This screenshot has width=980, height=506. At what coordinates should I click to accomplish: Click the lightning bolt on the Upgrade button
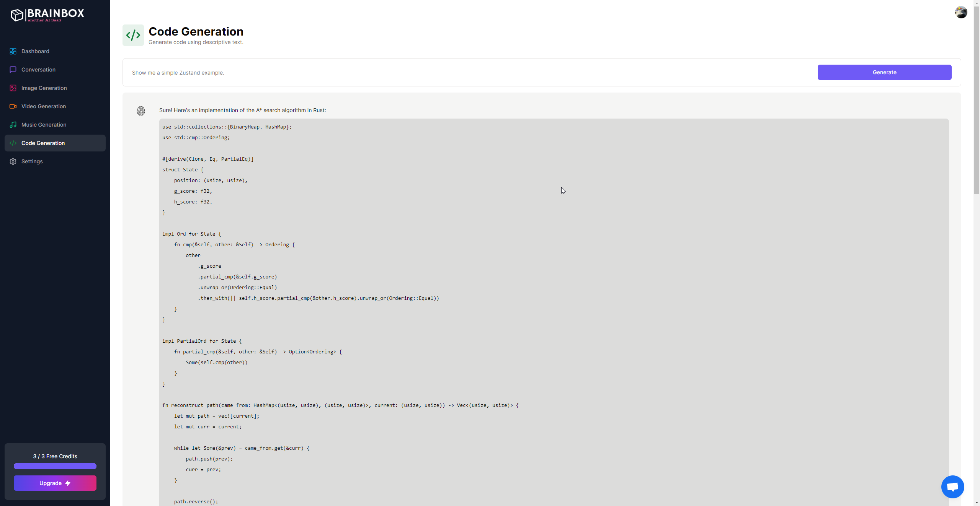coord(68,483)
